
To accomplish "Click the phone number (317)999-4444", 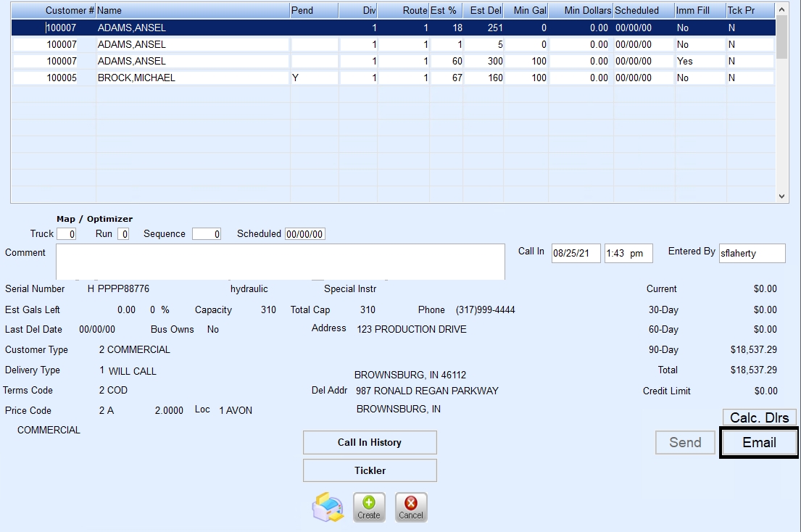I will (x=485, y=310).
